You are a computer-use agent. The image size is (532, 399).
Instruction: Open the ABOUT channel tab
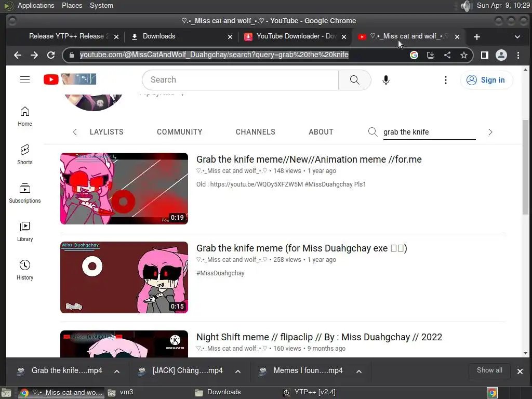pyautogui.click(x=321, y=132)
